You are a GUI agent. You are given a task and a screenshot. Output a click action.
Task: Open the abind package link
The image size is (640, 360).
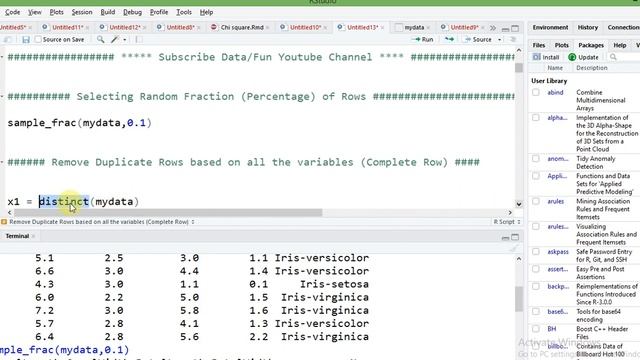coord(555,93)
